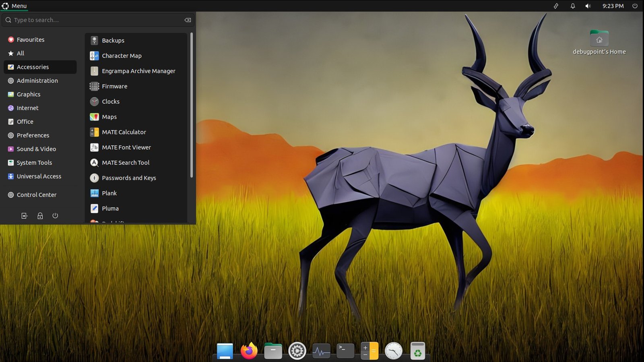
Task: Select the Favourites category
Action: [40, 39]
